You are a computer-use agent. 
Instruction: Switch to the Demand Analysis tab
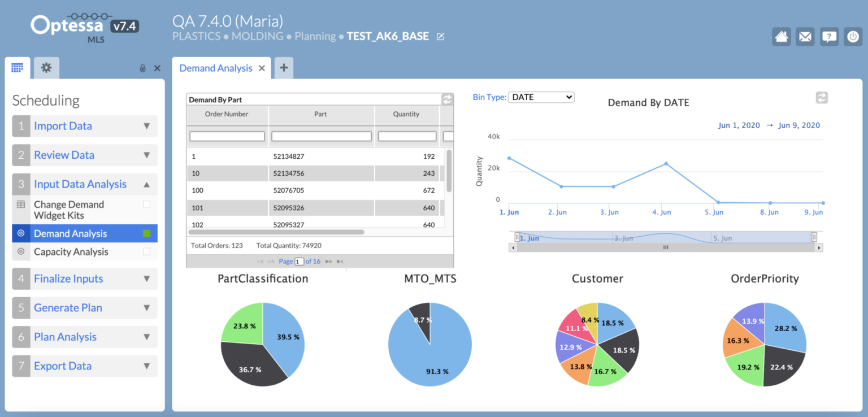point(215,68)
